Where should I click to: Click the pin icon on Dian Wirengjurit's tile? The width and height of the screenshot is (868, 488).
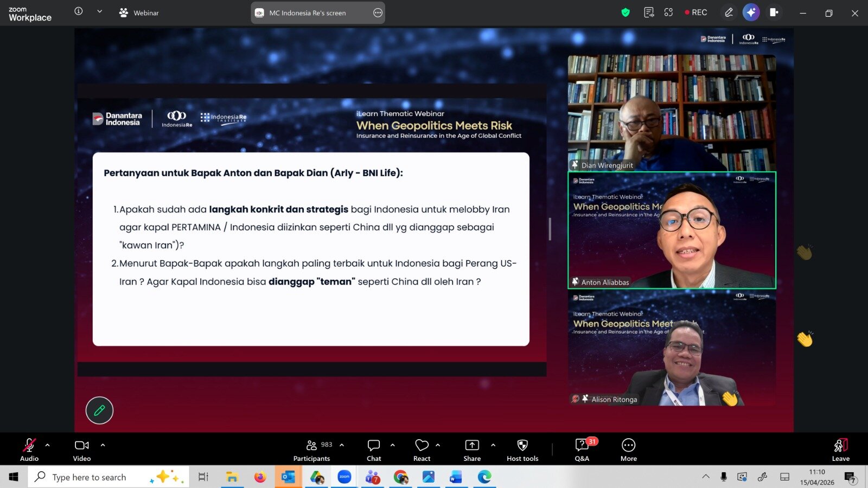pos(575,165)
